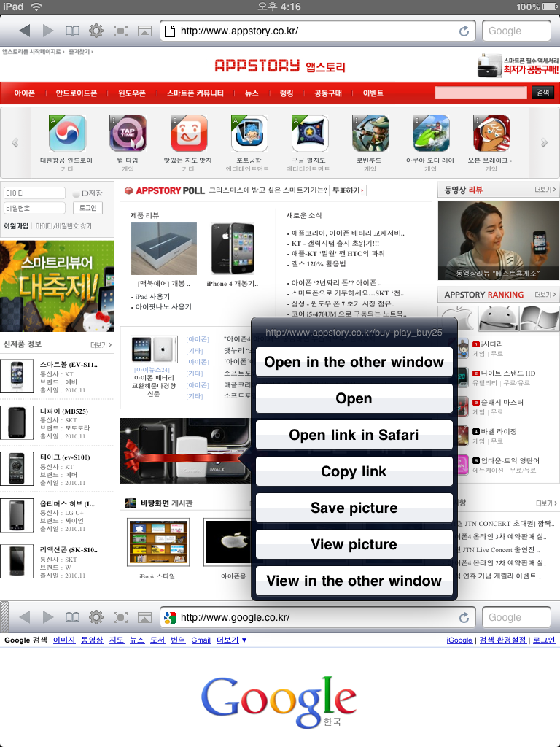The height and width of the screenshot is (747, 560).
Task: Open the 탭 타임 app icon
Action: pos(128,133)
